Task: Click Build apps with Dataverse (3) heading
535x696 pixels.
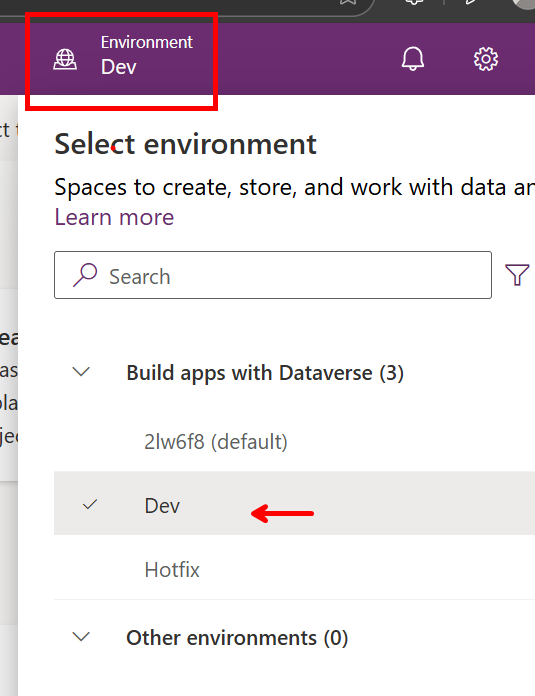Action: pos(265,373)
